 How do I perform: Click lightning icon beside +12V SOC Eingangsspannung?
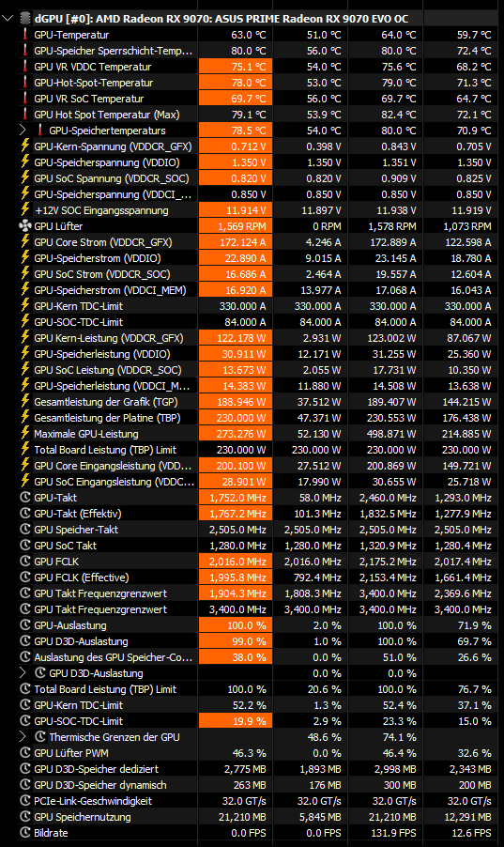point(24,210)
